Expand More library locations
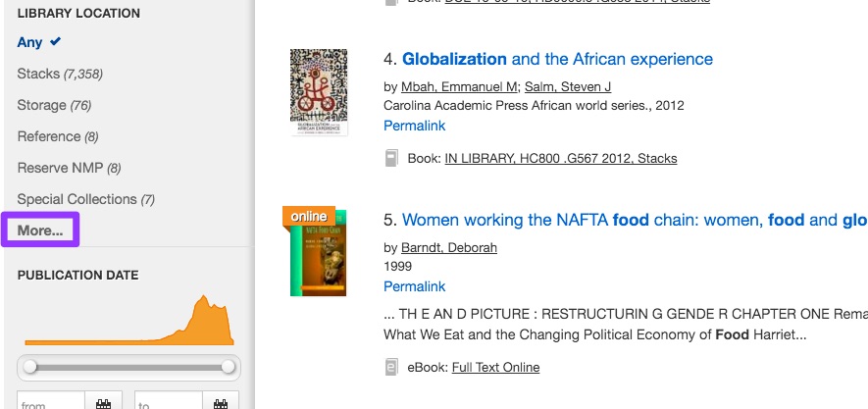868x409 pixels. pos(40,230)
